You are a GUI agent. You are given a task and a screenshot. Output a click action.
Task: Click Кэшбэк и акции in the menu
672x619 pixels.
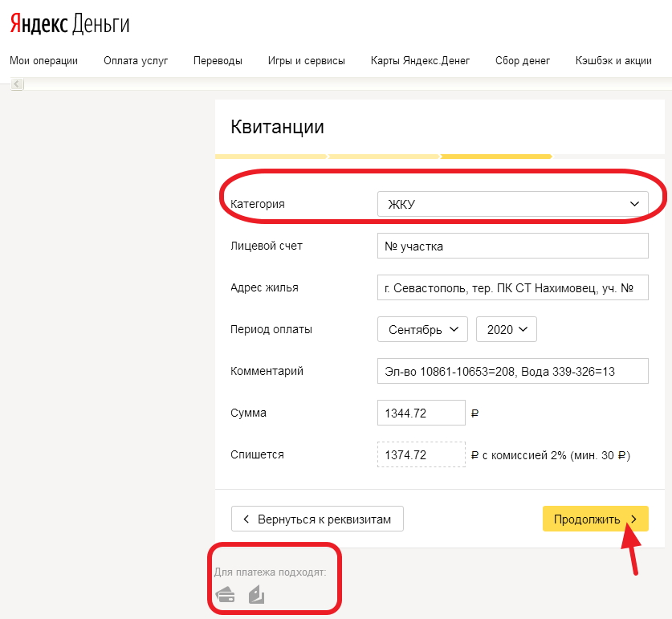[x=613, y=60]
